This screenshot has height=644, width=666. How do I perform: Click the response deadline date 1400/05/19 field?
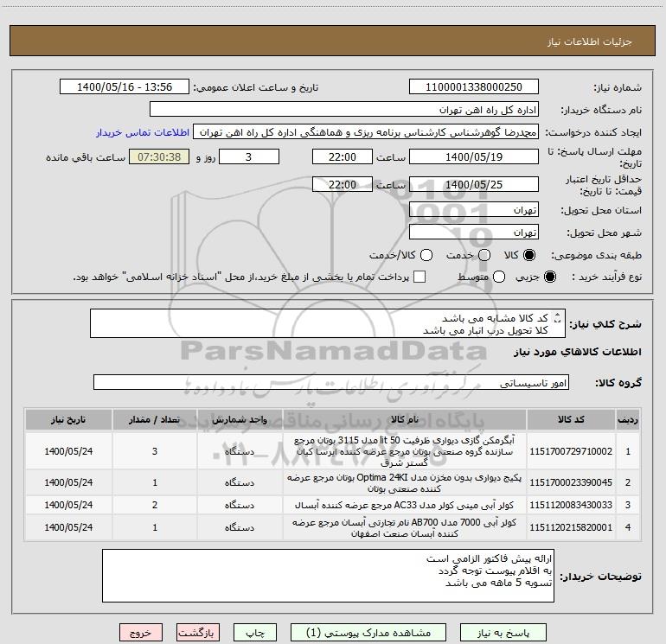[x=474, y=156]
